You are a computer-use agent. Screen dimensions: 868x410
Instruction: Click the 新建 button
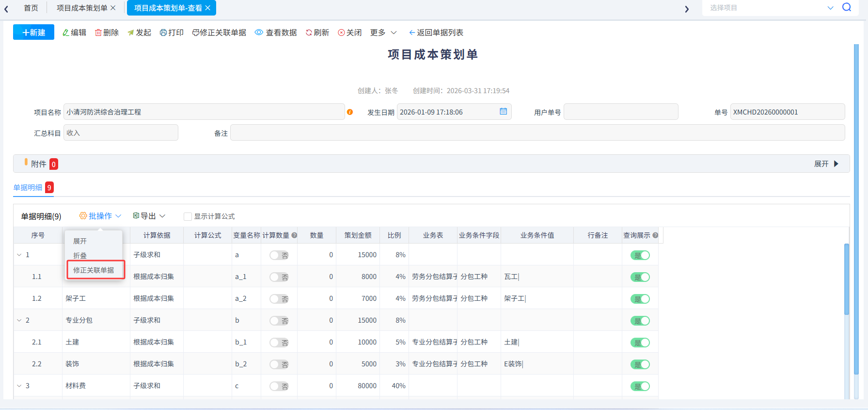[33, 33]
